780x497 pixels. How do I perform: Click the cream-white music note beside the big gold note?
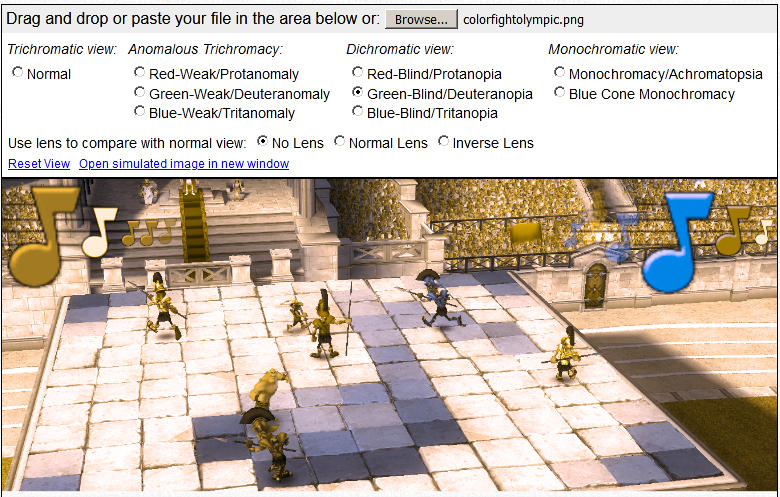click(x=98, y=233)
